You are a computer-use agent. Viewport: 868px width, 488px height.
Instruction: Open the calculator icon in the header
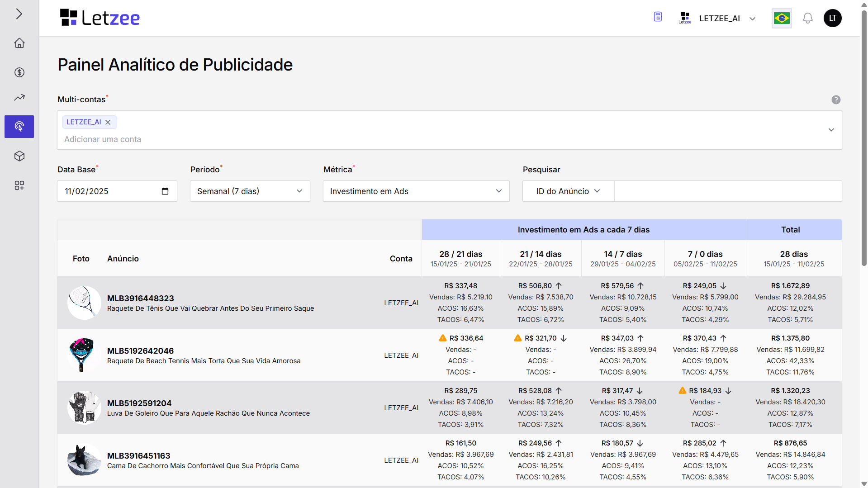tap(658, 17)
